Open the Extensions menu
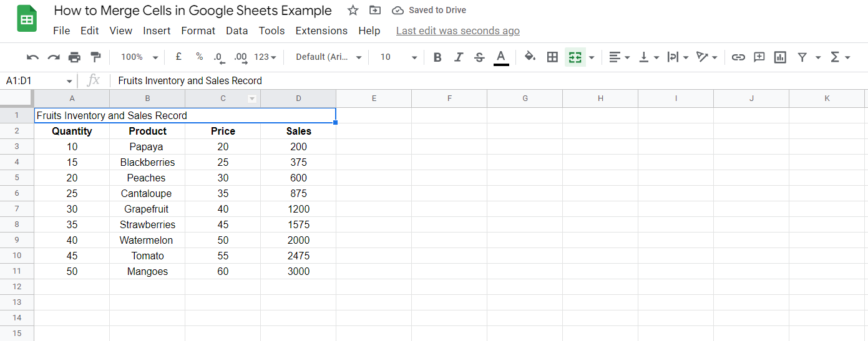868x341 pixels. (x=321, y=31)
